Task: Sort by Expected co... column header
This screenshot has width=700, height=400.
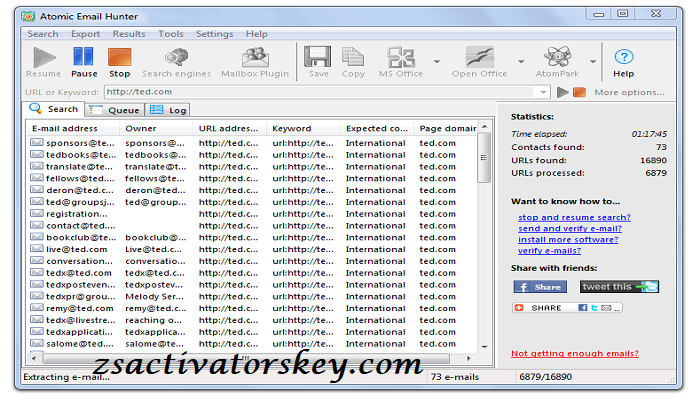Action: 377,129
